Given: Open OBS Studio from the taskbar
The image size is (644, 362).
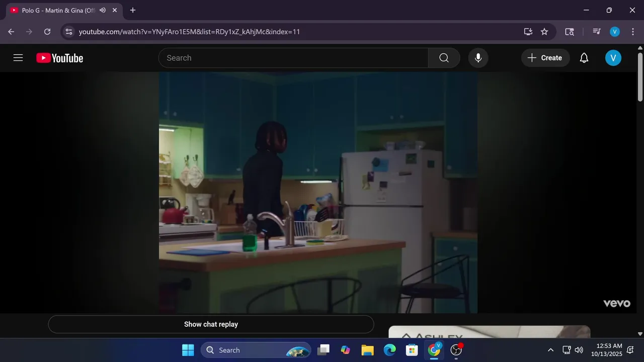Looking at the screenshot, I should [456, 350].
